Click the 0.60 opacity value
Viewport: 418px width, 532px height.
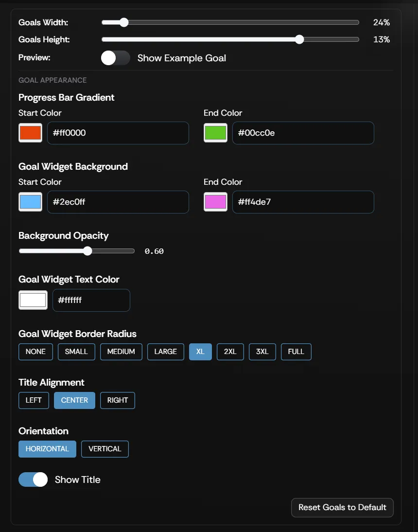(154, 251)
